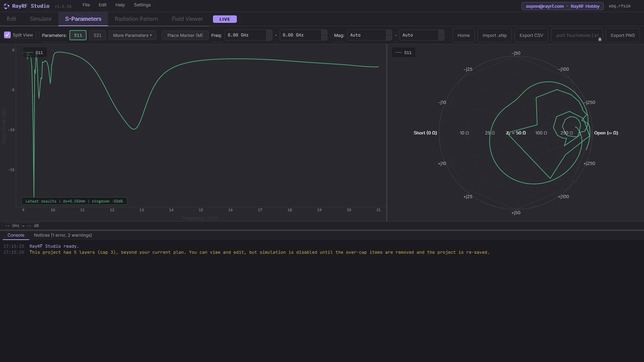Open the More Parameters dropdown
This screenshot has height=362, width=644.
coord(132,35)
